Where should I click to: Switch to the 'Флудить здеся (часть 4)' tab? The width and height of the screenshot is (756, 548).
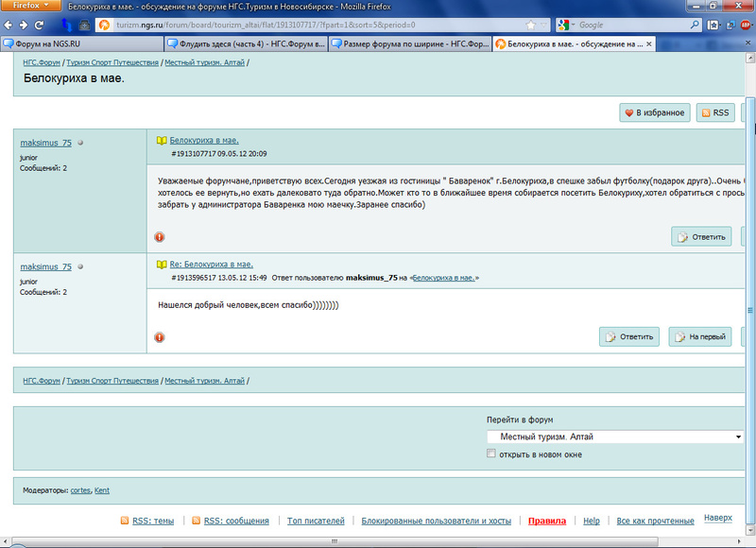coord(246,43)
